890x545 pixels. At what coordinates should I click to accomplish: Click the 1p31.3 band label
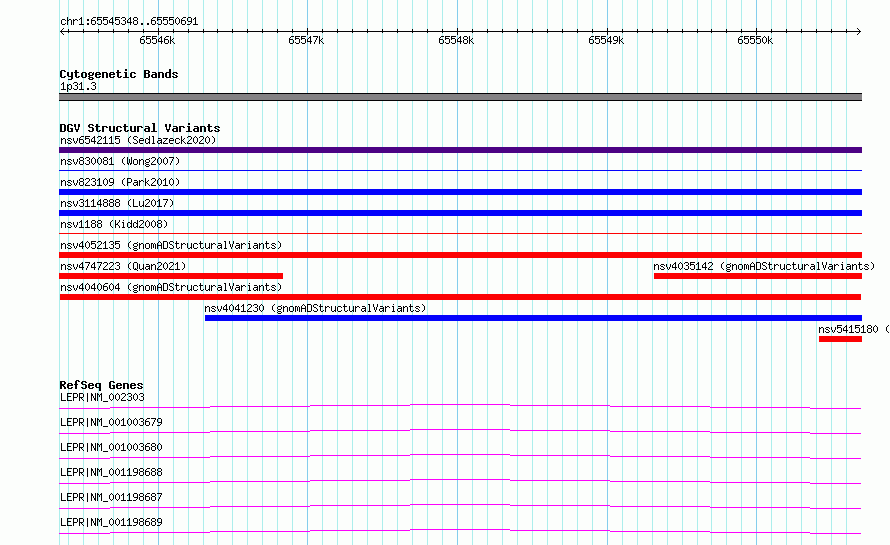pyautogui.click(x=78, y=86)
